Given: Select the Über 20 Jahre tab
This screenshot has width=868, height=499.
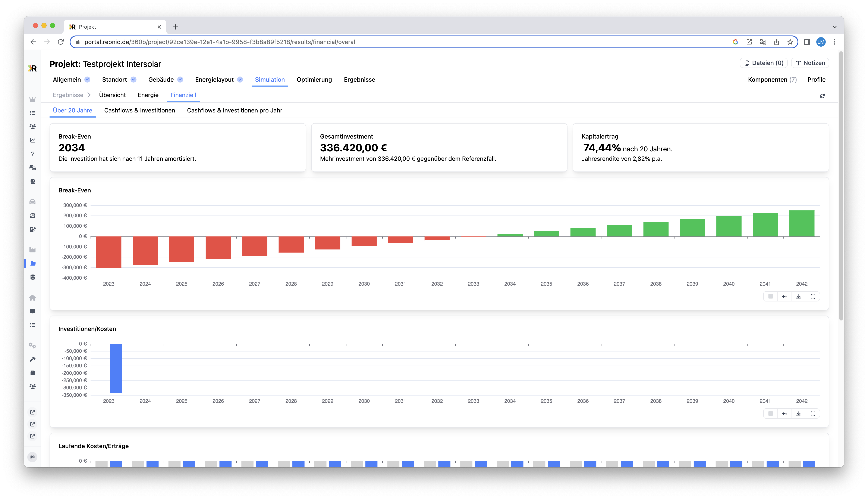Looking at the screenshot, I should click(73, 110).
